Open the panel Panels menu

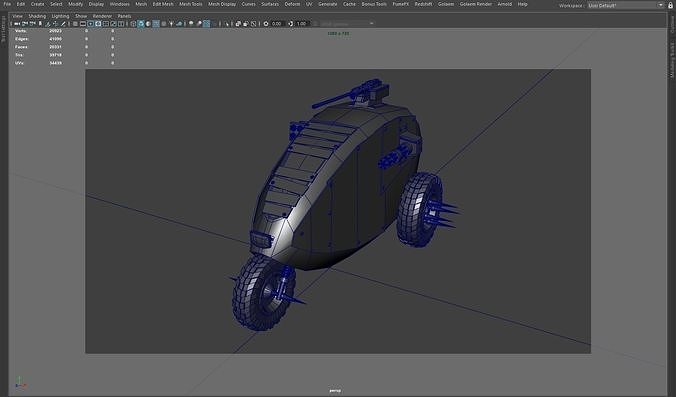coord(124,16)
